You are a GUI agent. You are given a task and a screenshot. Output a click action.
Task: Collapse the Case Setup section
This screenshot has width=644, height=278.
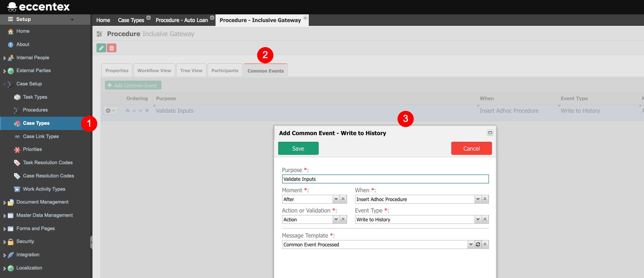4,84
